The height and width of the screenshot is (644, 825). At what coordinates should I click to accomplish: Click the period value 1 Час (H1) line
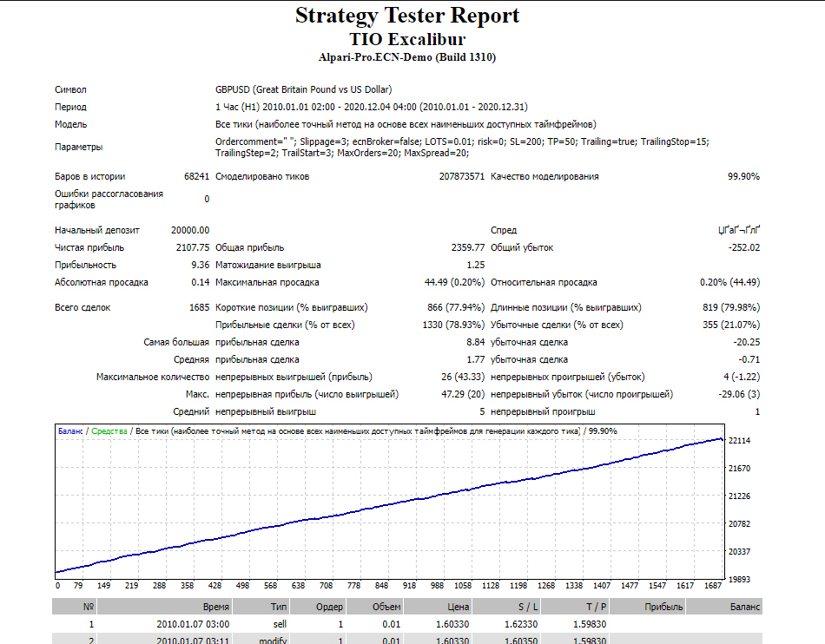coord(372,107)
